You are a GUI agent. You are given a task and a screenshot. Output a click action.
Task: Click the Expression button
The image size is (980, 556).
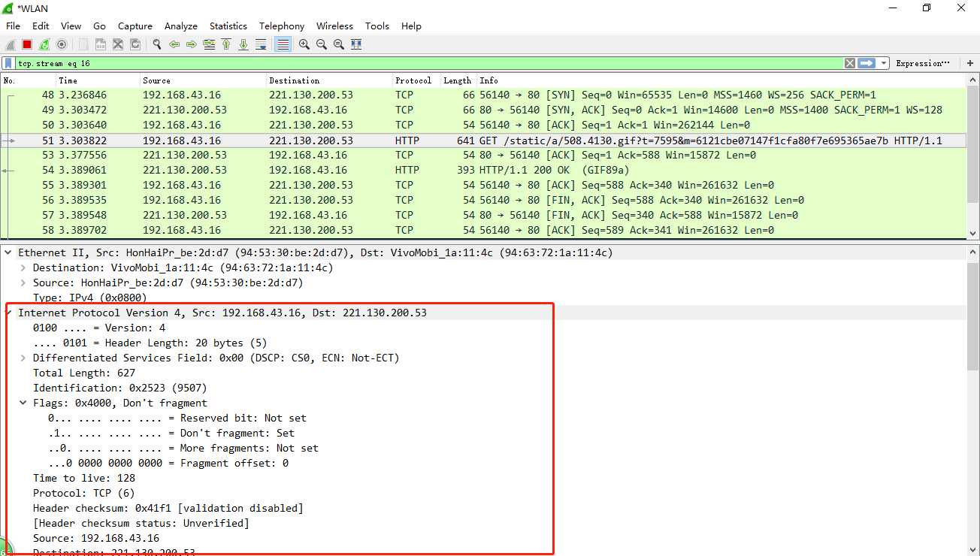[x=923, y=64]
